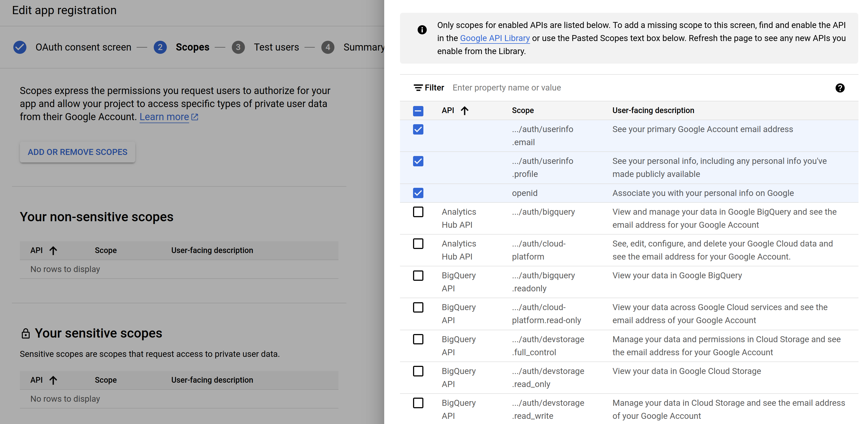
Task: Go to the Test users step
Action: tap(276, 47)
